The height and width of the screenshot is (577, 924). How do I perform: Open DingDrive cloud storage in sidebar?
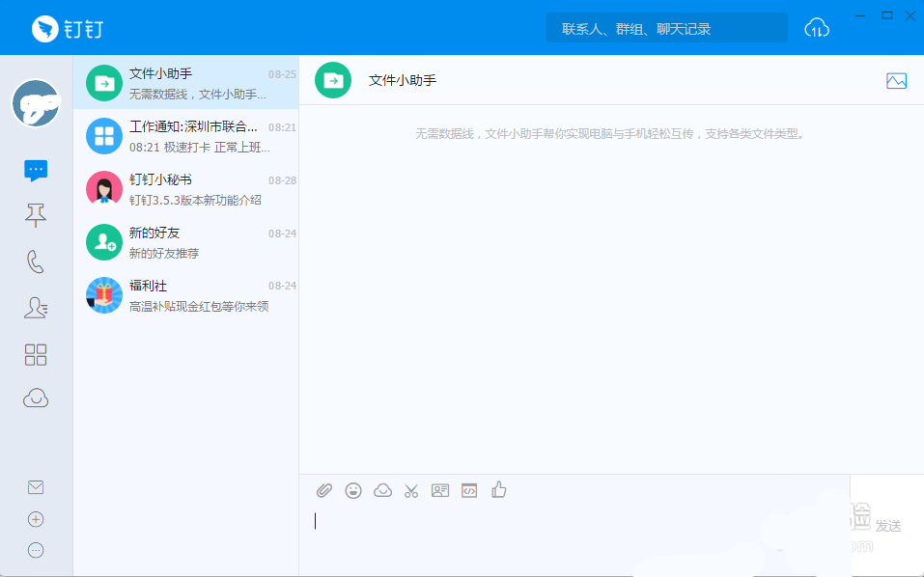[x=36, y=398]
